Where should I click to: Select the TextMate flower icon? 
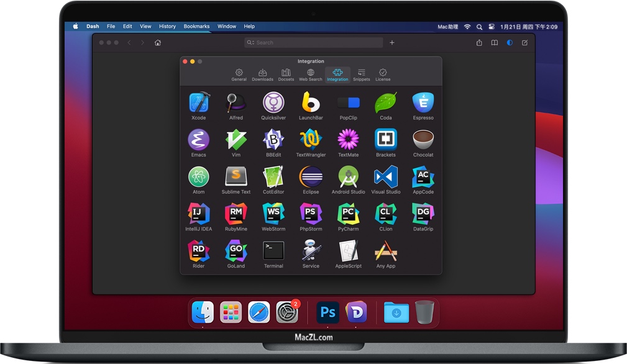(x=348, y=139)
